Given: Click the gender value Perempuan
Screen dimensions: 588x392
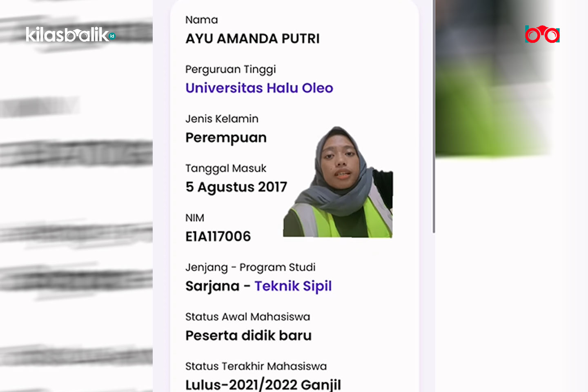Looking at the screenshot, I should [226, 138].
